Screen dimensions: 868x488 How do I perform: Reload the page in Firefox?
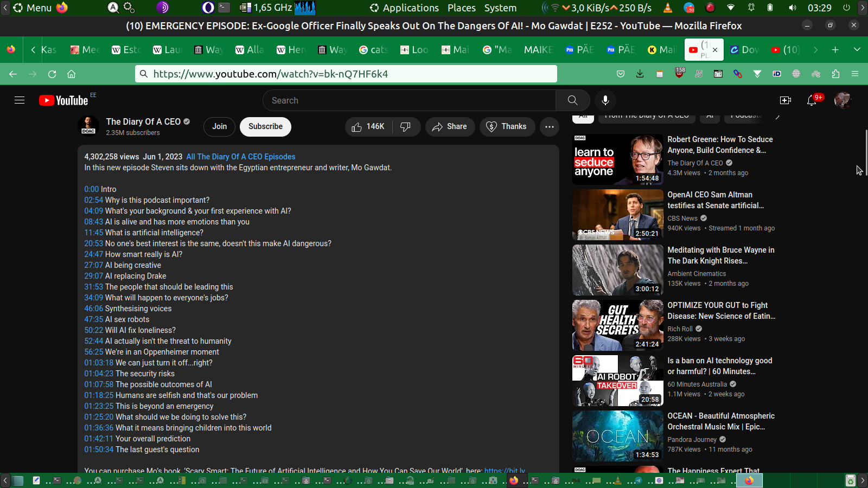[52, 74]
